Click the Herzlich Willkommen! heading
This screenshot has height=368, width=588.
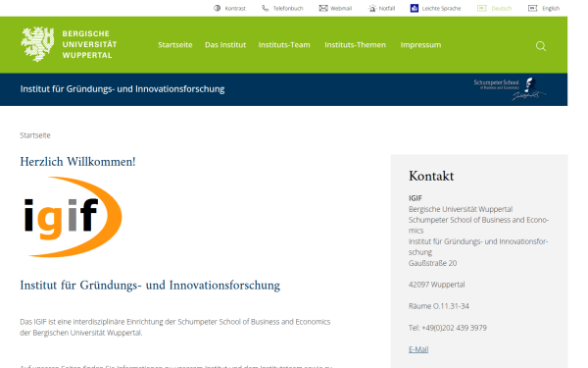click(77, 162)
